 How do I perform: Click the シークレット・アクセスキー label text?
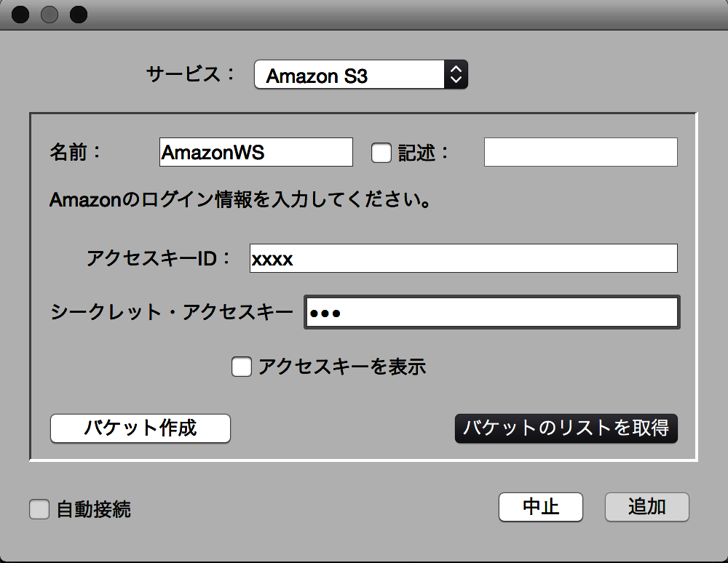tap(171, 312)
